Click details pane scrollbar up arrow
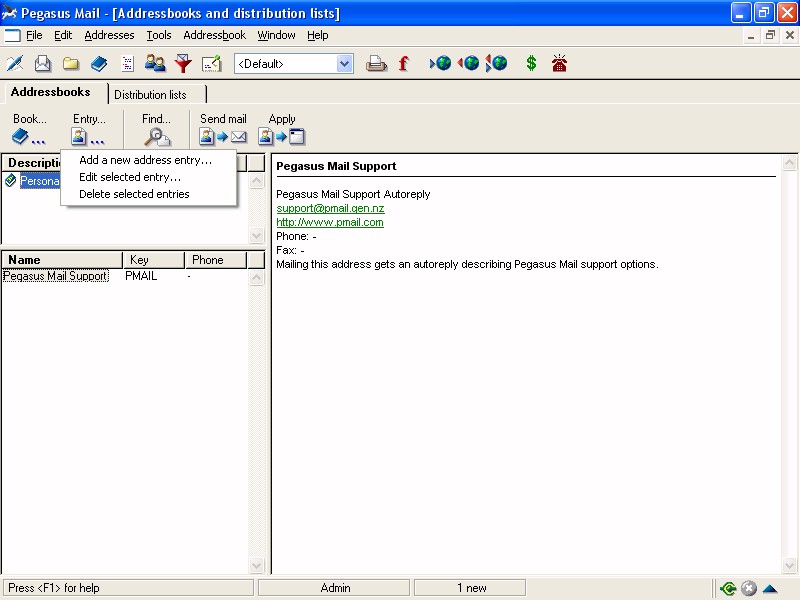Image resolution: width=800 pixels, height=600 pixels. click(789, 163)
